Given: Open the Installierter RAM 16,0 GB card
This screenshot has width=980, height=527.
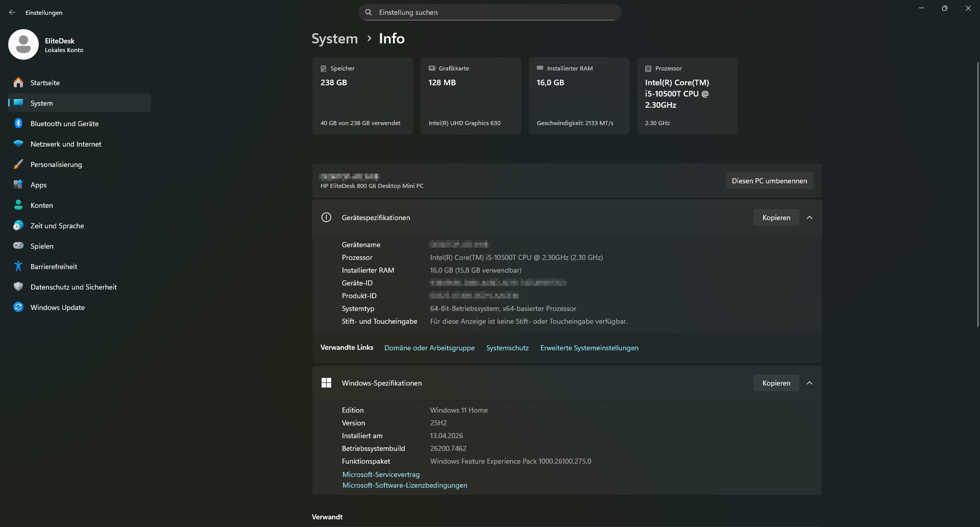Looking at the screenshot, I should click(x=579, y=96).
